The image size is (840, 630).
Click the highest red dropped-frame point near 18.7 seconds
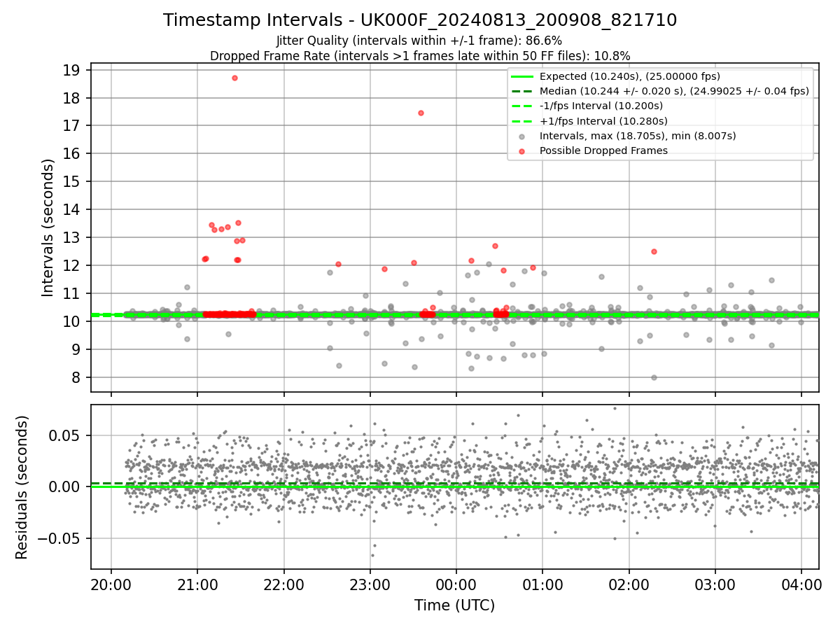234,78
